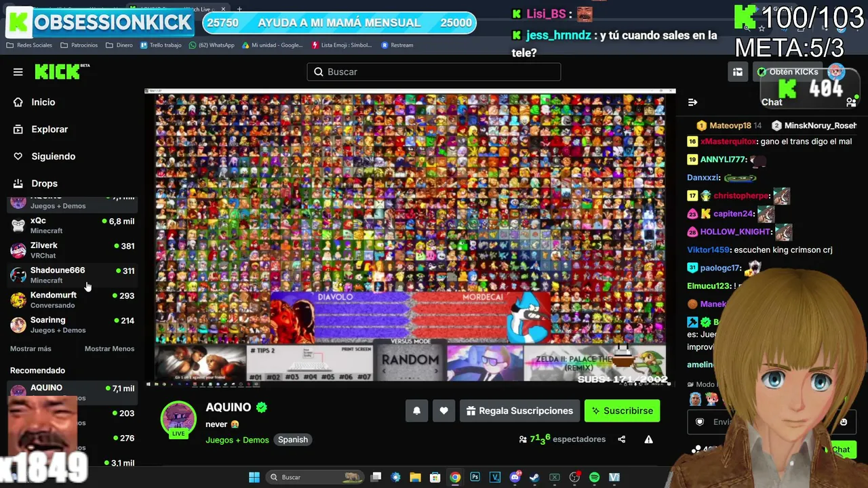The height and width of the screenshot is (488, 868).
Task: Open Drops in the sidebar
Action: click(44, 184)
